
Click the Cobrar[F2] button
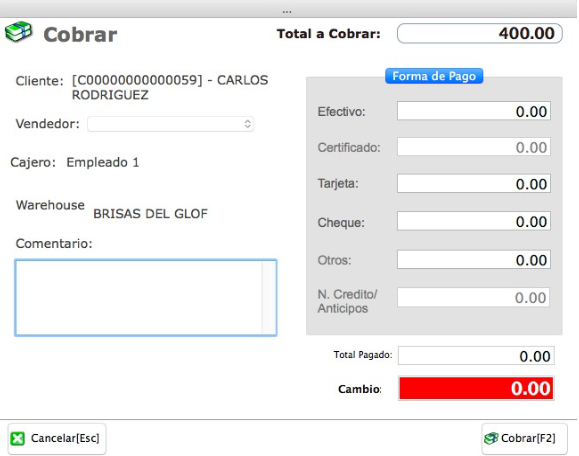coord(524,439)
